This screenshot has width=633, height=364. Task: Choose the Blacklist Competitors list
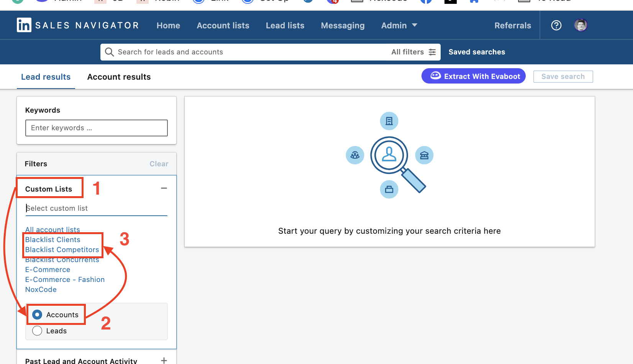click(x=62, y=249)
